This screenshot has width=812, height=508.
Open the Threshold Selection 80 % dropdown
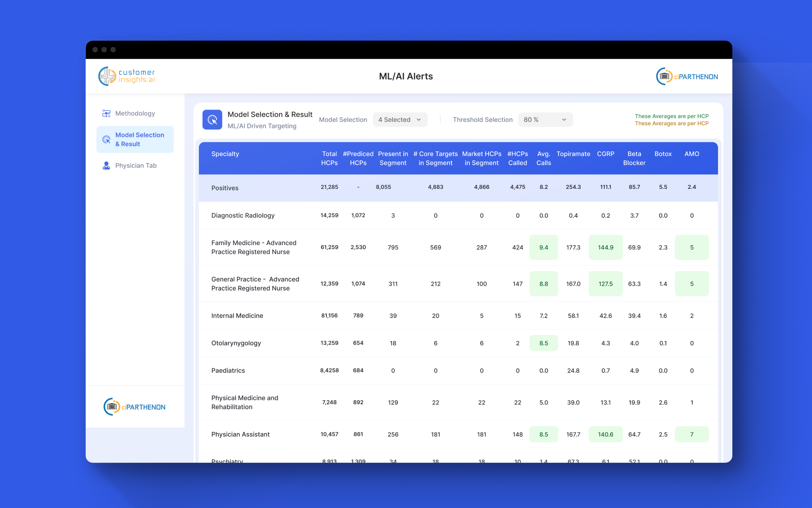(x=545, y=120)
